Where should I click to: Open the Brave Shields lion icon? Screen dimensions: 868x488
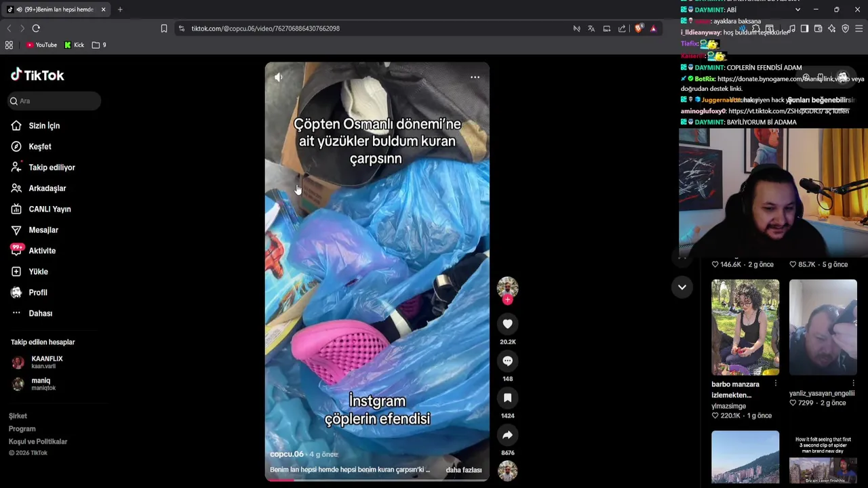tap(638, 28)
